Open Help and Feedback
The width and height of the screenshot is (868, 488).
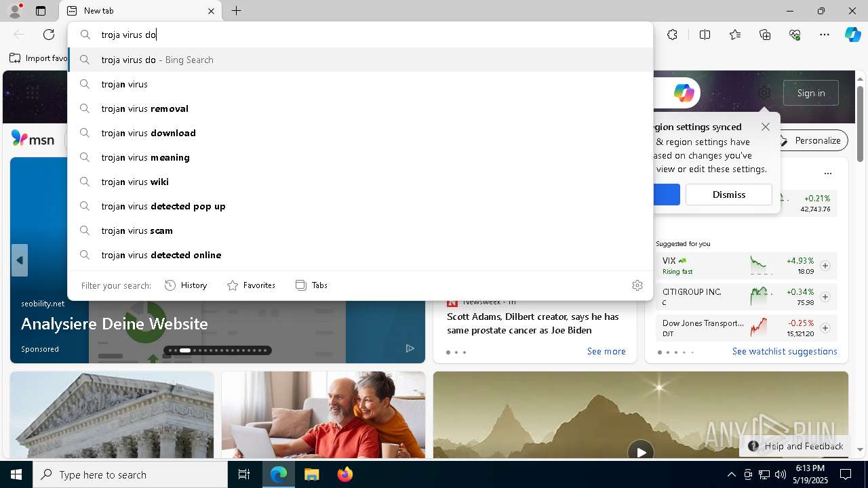point(795,446)
